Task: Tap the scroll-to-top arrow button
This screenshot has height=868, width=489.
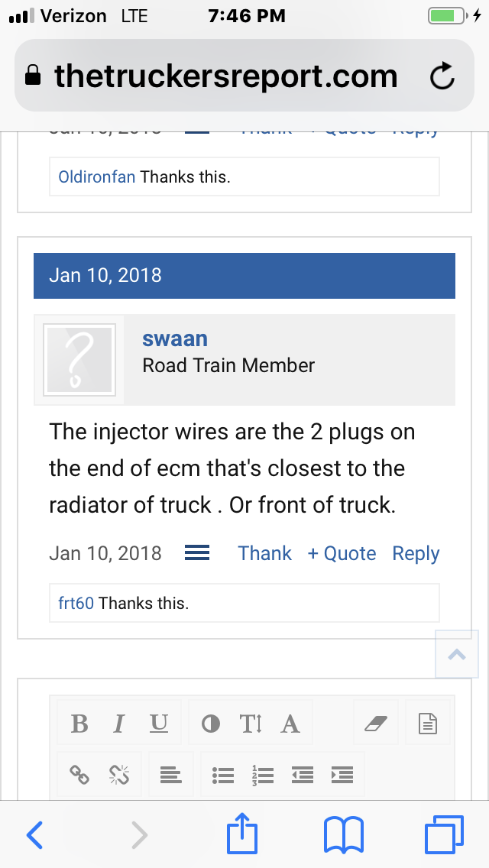Action: click(x=457, y=654)
